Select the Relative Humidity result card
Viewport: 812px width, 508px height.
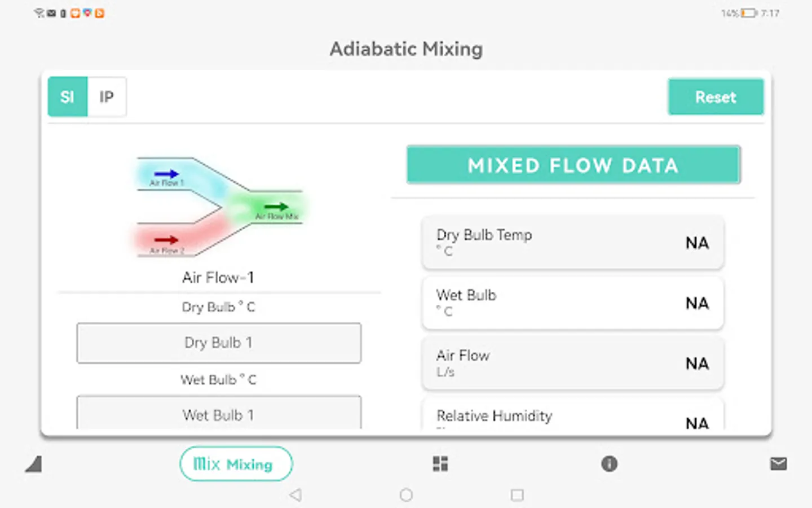coord(572,417)
